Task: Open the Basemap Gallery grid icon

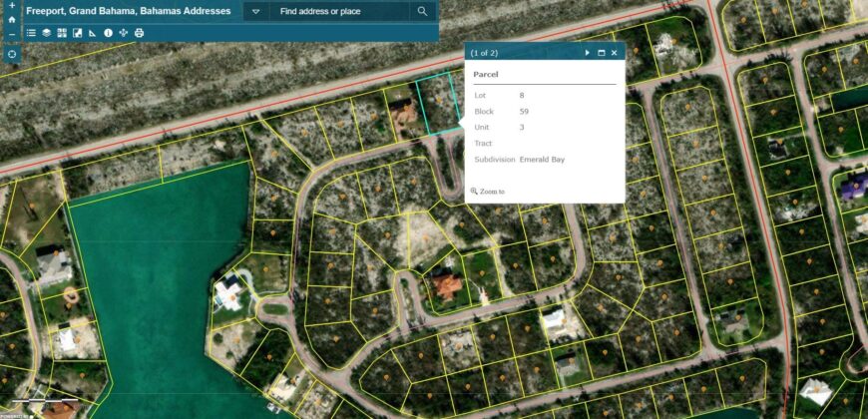Action: (62, 33)
